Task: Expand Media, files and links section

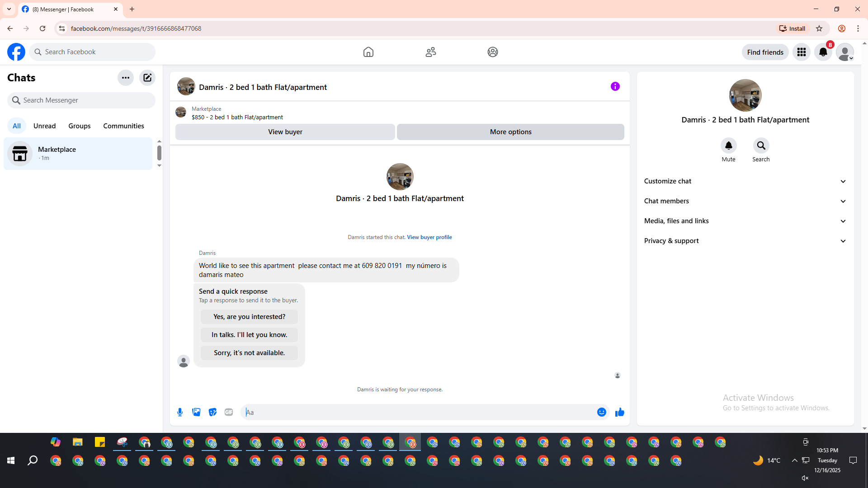Action: (745, 221)
